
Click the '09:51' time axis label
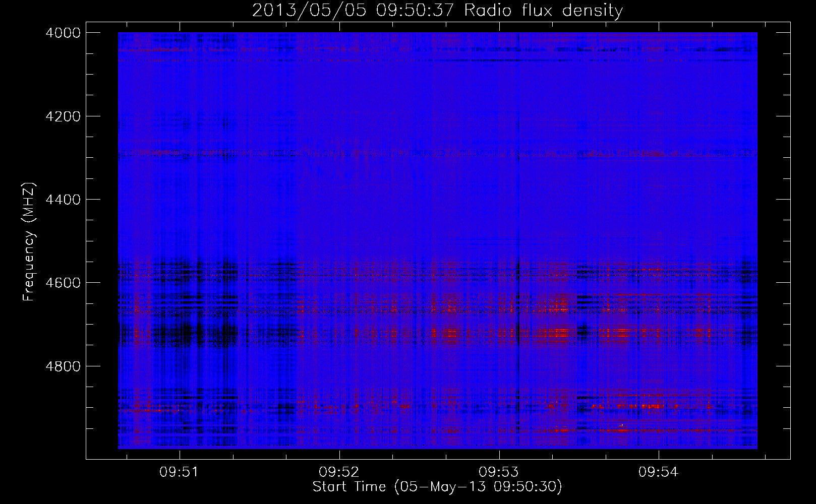(179, 472)
